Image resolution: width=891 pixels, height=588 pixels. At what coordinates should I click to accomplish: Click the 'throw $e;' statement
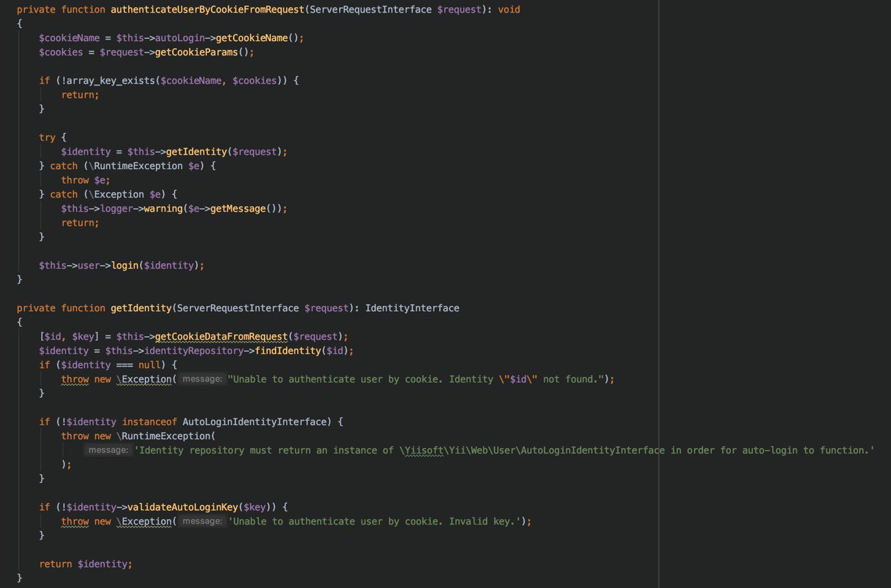86,180
